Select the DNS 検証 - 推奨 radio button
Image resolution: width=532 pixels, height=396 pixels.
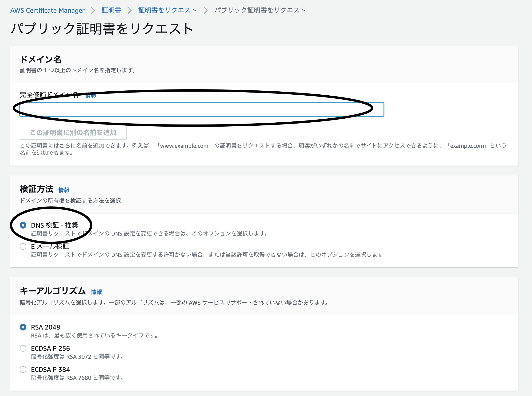pos(23,225)
